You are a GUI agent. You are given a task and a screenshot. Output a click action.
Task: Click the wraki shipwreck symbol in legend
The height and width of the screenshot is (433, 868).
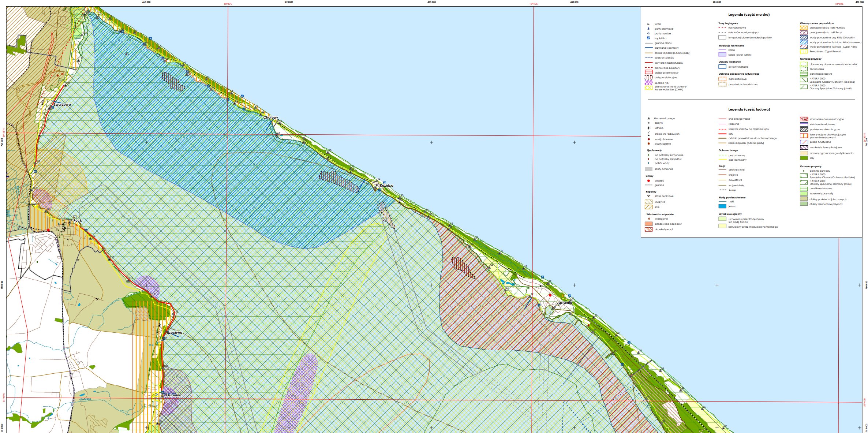pos(648,24)
